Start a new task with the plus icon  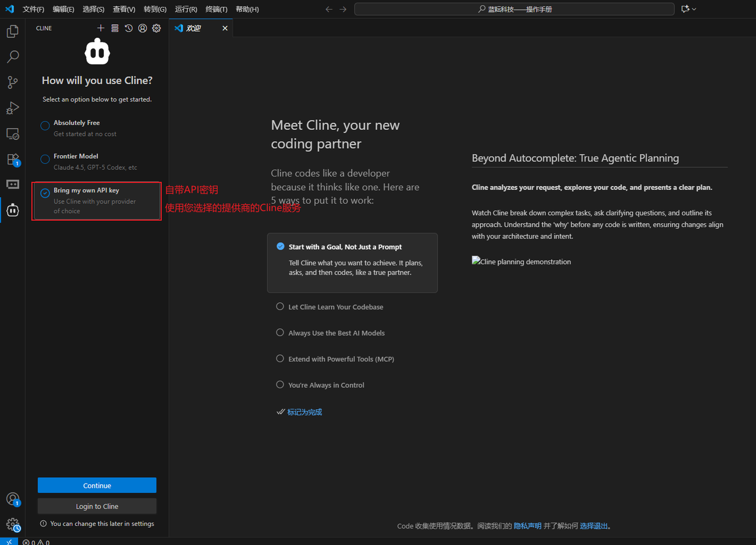[x=100, y=28]
